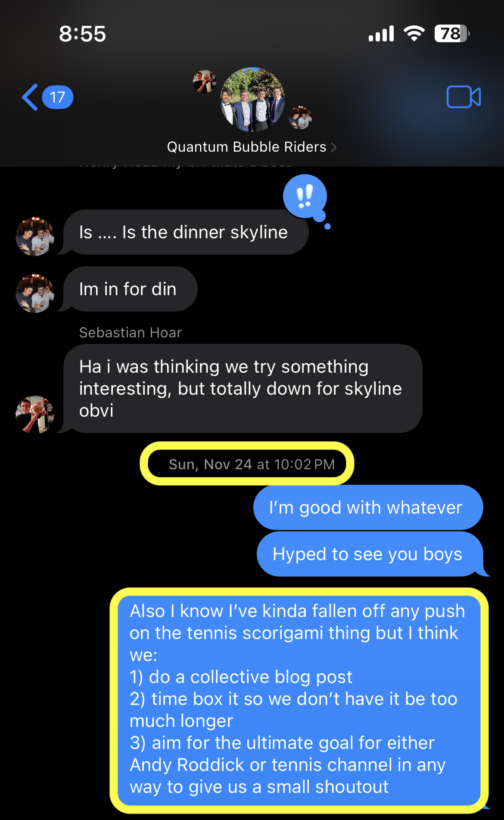The height and width of the screenshot is (820, 504).
Task: Expand Quantum Bubble Riders group details chevron
Action: (333, 147)
